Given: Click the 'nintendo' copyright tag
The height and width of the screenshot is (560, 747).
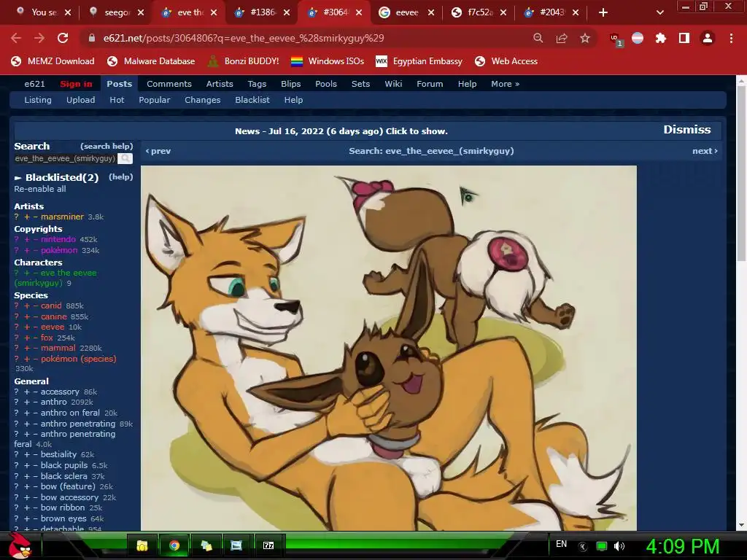Looking at the screenshot, I should [x=58, y=239].
